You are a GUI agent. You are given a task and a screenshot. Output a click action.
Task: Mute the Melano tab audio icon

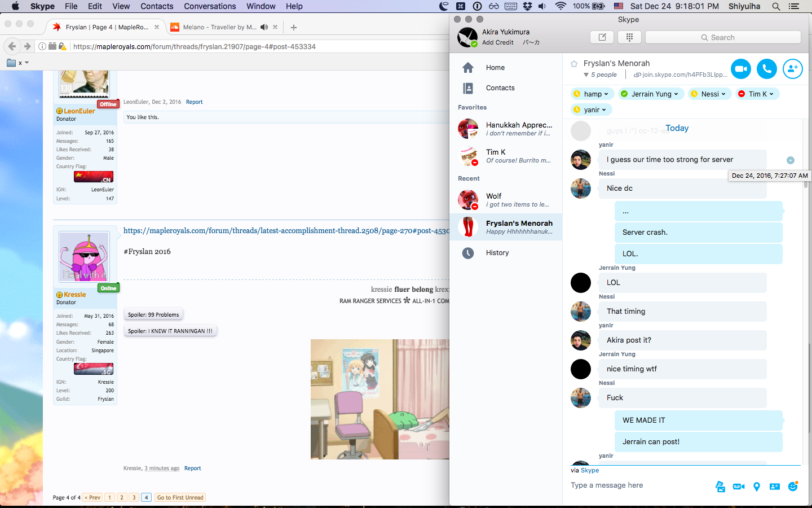click(264, 27)
